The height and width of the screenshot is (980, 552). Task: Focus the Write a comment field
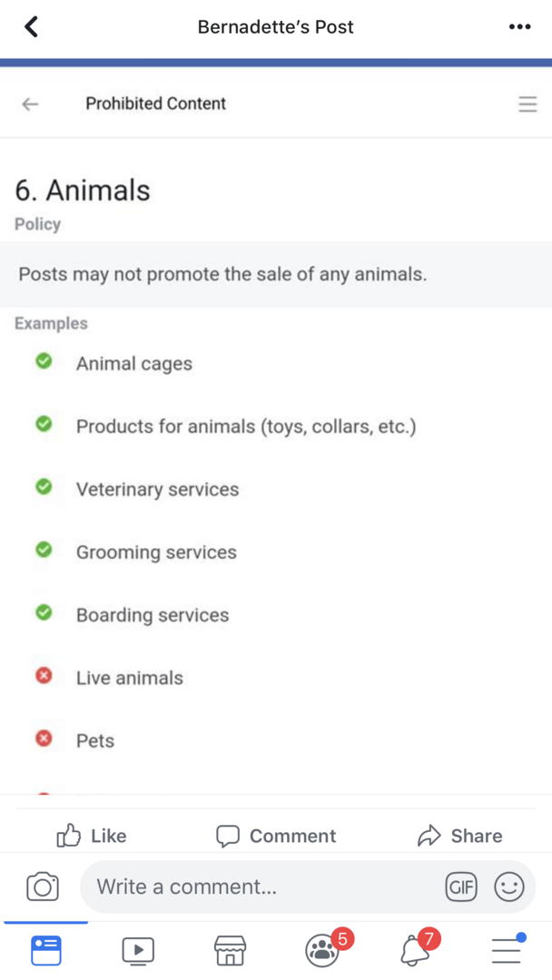click(263, 887)
